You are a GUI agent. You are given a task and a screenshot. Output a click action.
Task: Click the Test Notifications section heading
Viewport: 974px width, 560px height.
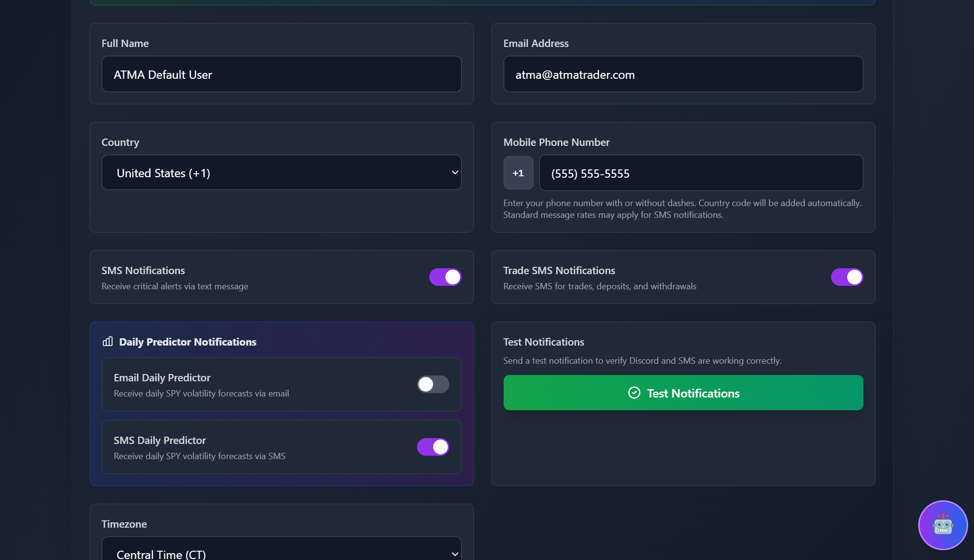(544, 341)
